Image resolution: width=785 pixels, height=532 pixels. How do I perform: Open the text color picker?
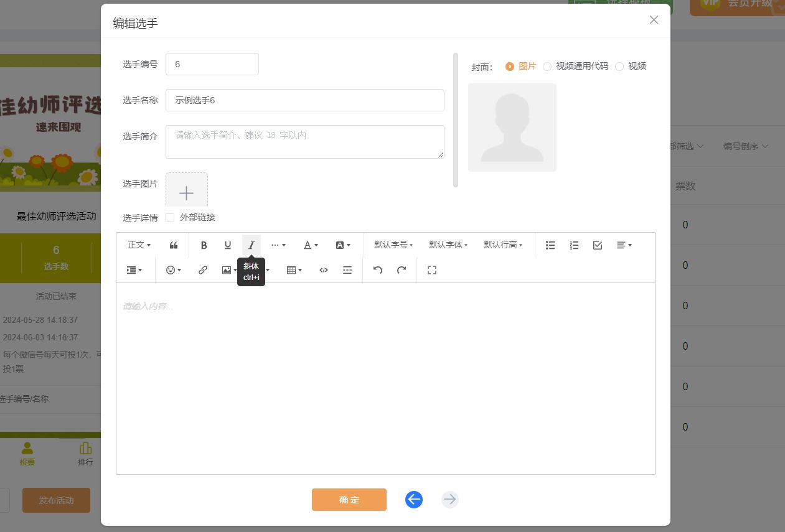[311, 245]
